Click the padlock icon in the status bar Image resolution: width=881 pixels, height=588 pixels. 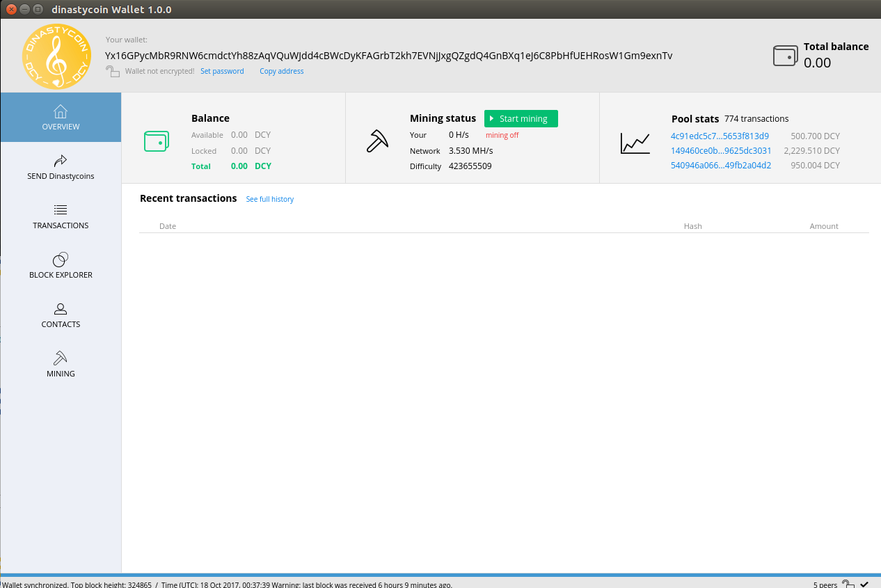click(848, 584)
